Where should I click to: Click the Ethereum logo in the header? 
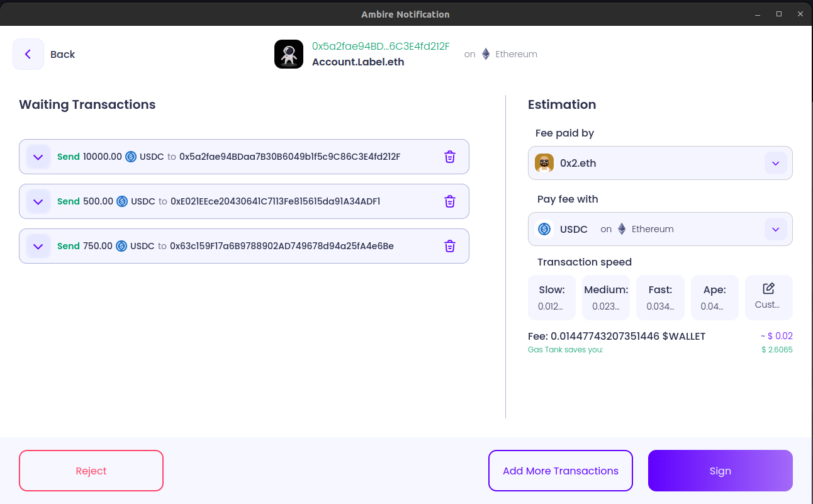pos(486,54)
